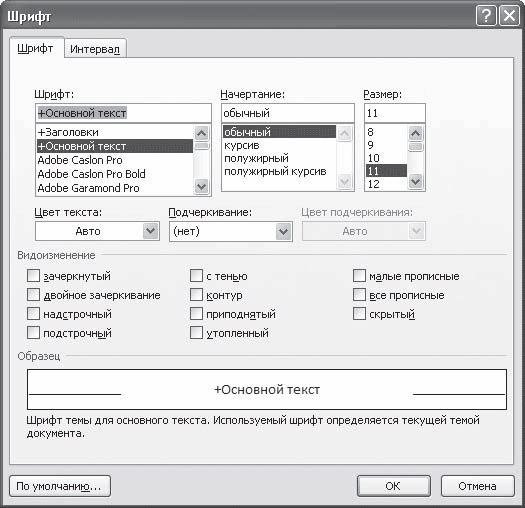
Task: Select the Шрифт tab
Action: coord(35,49)
